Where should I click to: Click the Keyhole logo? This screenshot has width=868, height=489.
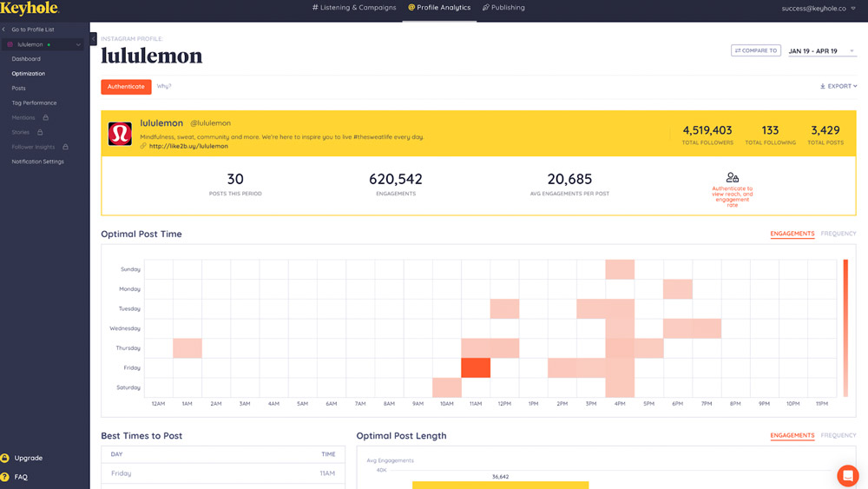click(x=30, y=9)
